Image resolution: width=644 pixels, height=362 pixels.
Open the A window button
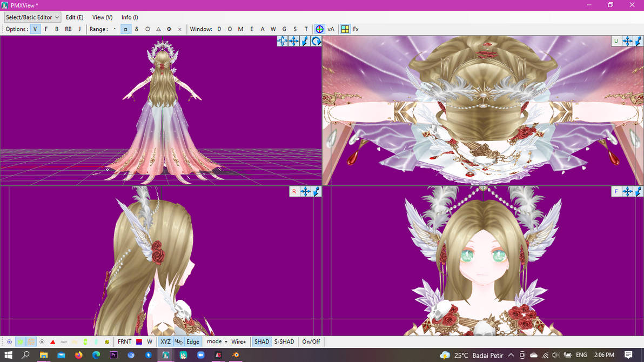tap(263, 29)
